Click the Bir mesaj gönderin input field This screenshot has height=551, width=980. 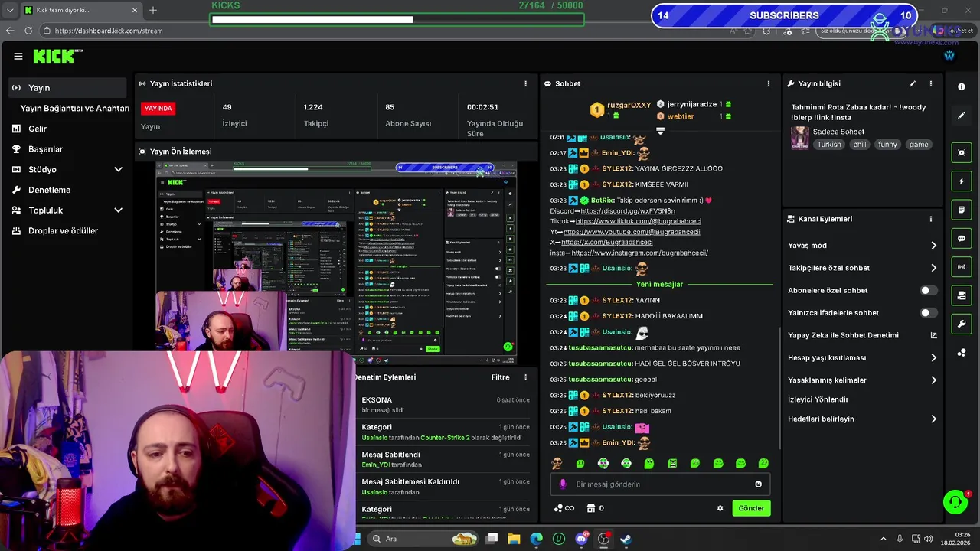pos(659,484)
